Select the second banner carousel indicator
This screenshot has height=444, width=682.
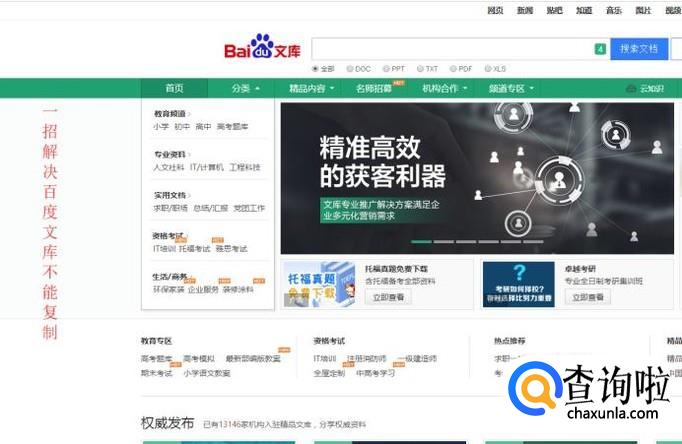click(x=444, y=242)
